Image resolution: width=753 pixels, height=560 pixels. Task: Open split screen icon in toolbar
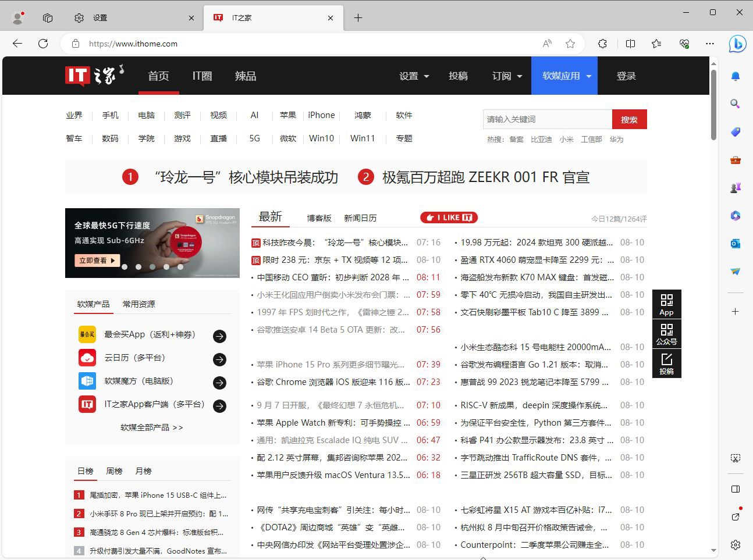coord(630,44)
